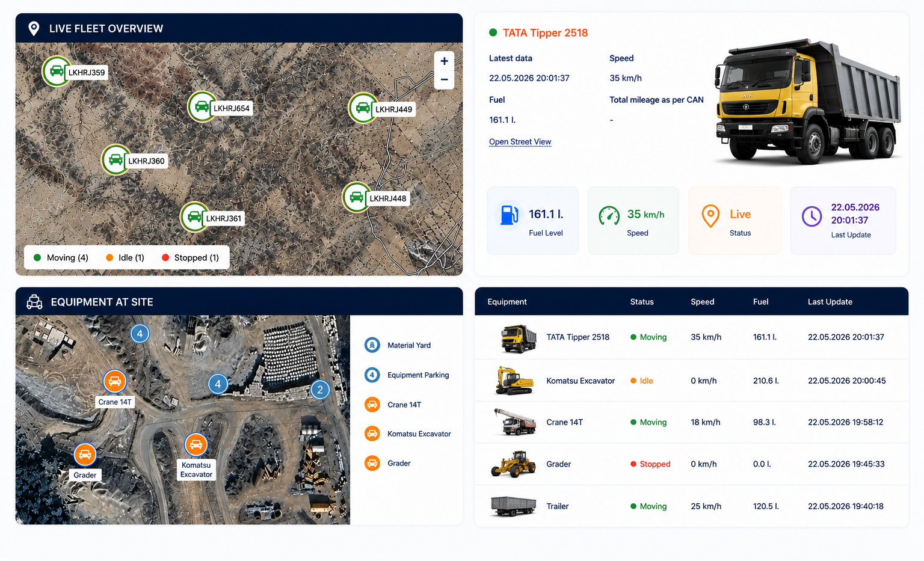The image size is (924, 561).
Task: Sort by the Equipment column header
Action: (x=507, y=302)
